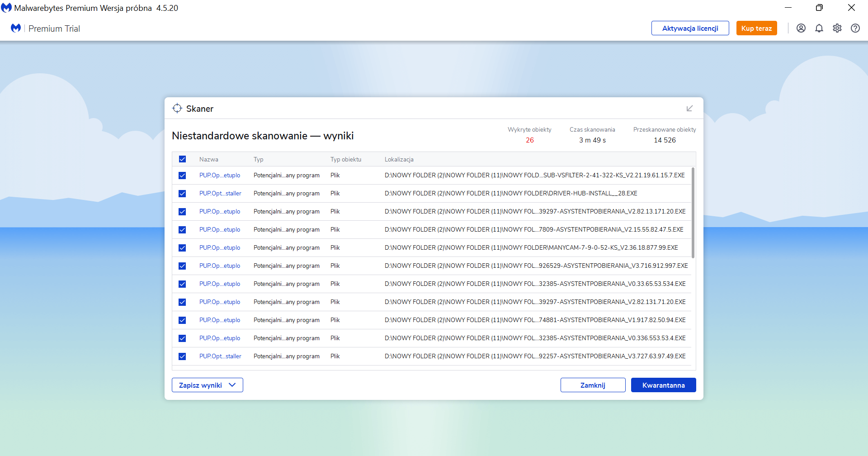Open the settings gear

(x=837, y=28)
